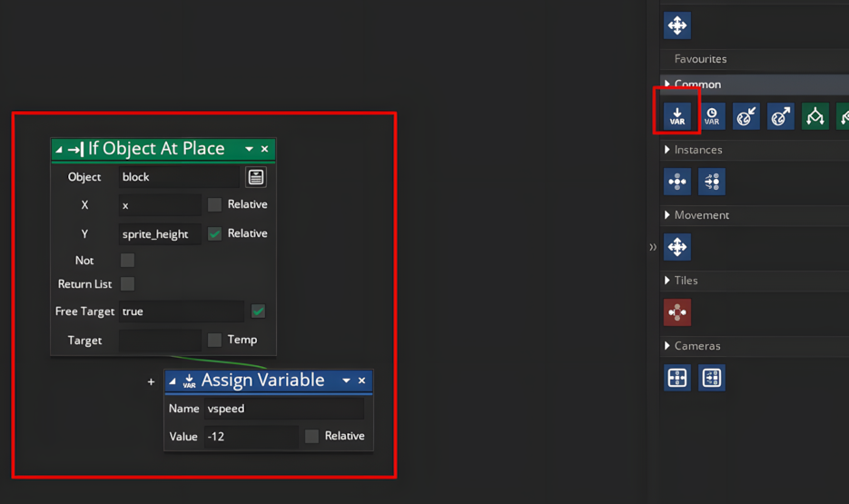849x504 pixels.
Task: Select the green branching If icon in Common
Action: (x=815, y=116)
